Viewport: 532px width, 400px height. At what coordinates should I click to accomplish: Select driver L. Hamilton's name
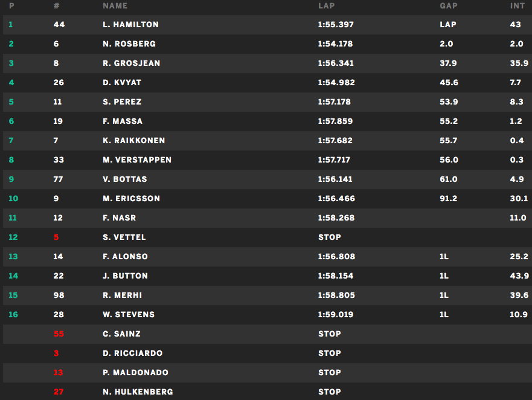[x=130, y=25]
